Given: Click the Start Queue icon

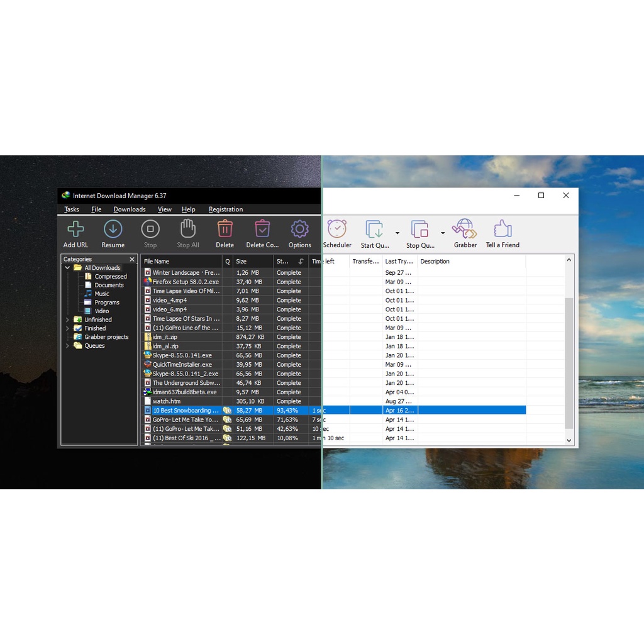Looking at the screenshot, I should [374, 229].
